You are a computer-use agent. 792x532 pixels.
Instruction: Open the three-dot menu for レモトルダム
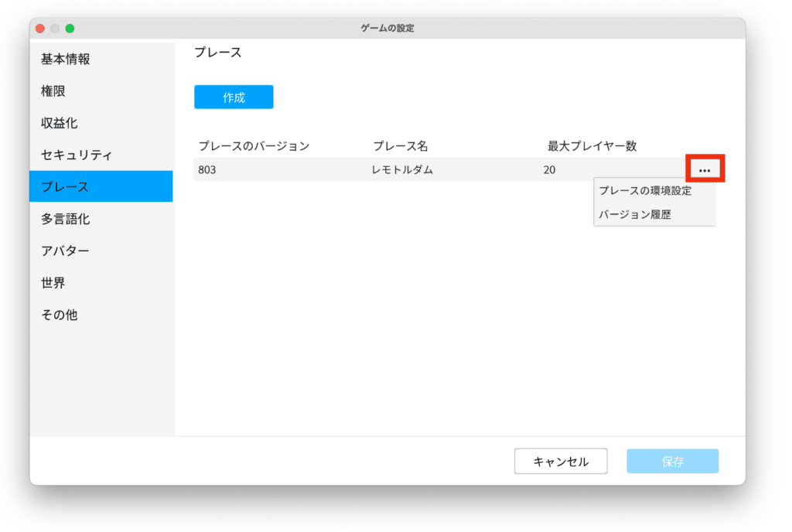[x=704, y=169]
